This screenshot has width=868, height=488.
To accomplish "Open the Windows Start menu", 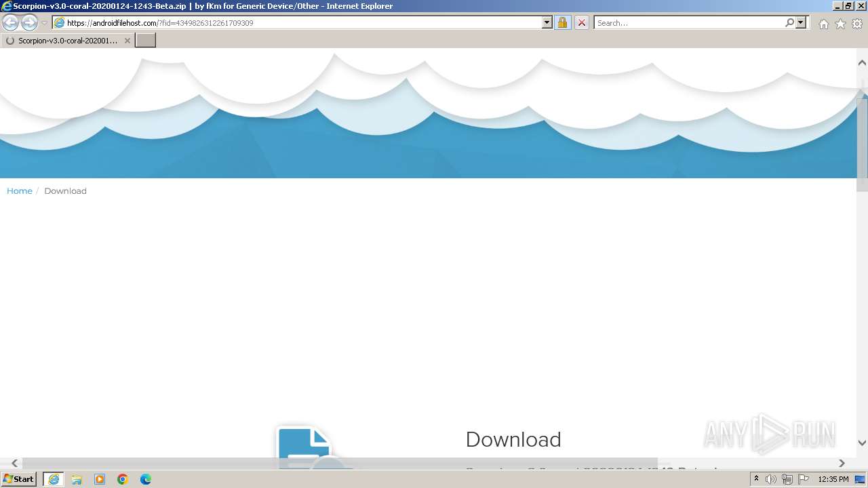I will coord(18,479).
